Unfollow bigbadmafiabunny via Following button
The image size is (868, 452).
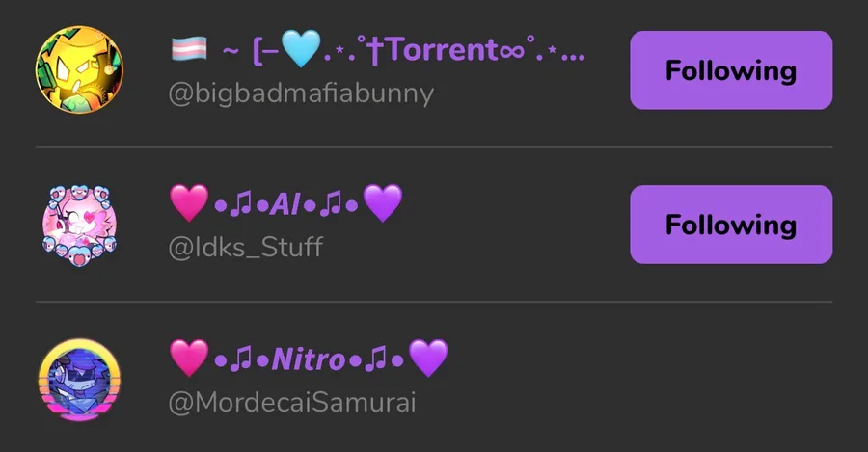tap(731, 70)
